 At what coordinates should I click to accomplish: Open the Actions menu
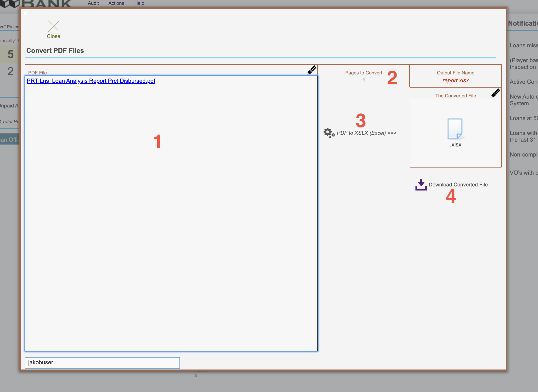(116, 3)
